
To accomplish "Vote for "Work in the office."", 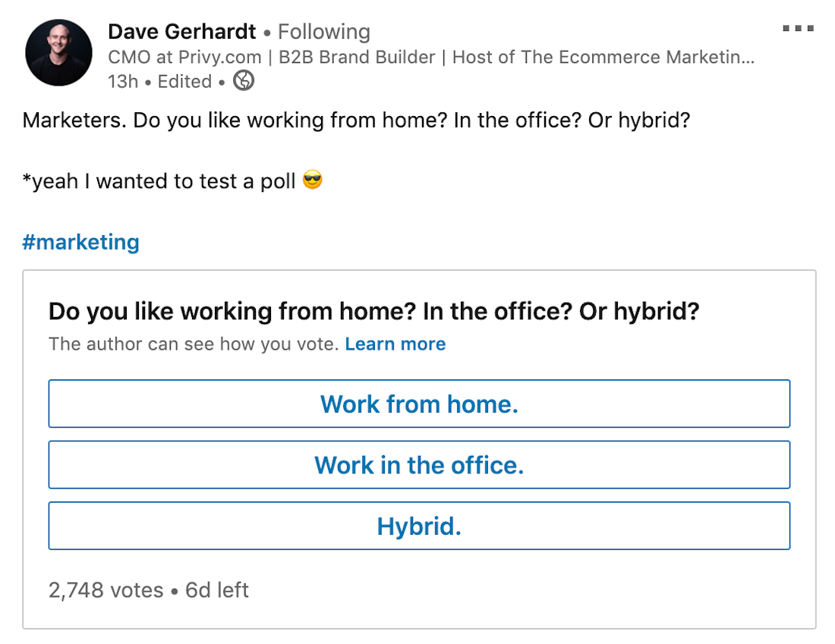I will [419, 465].
